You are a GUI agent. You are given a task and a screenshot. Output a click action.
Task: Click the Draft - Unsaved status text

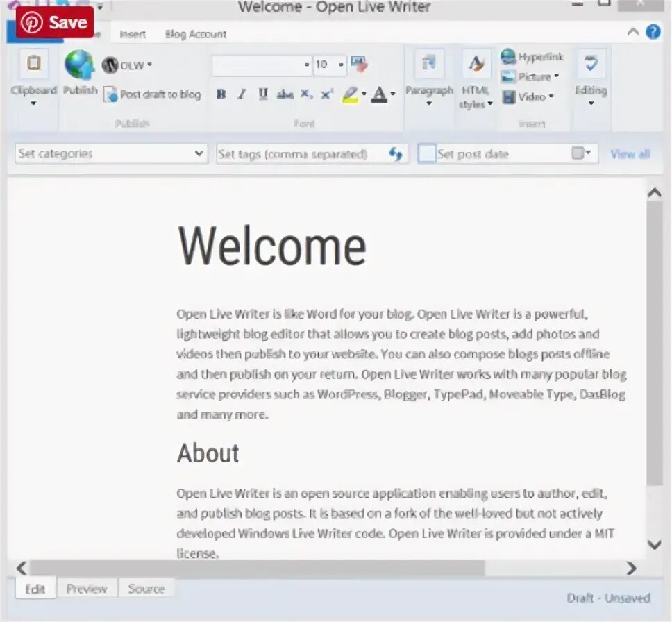point(608,598)
